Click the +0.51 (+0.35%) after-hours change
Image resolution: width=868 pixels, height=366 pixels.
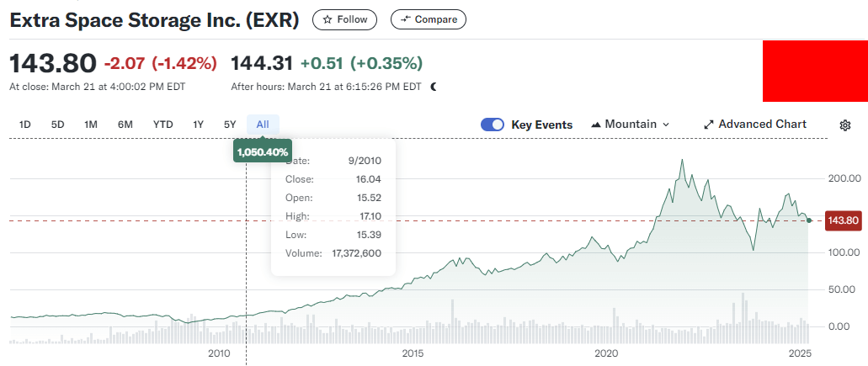(361, 64)
